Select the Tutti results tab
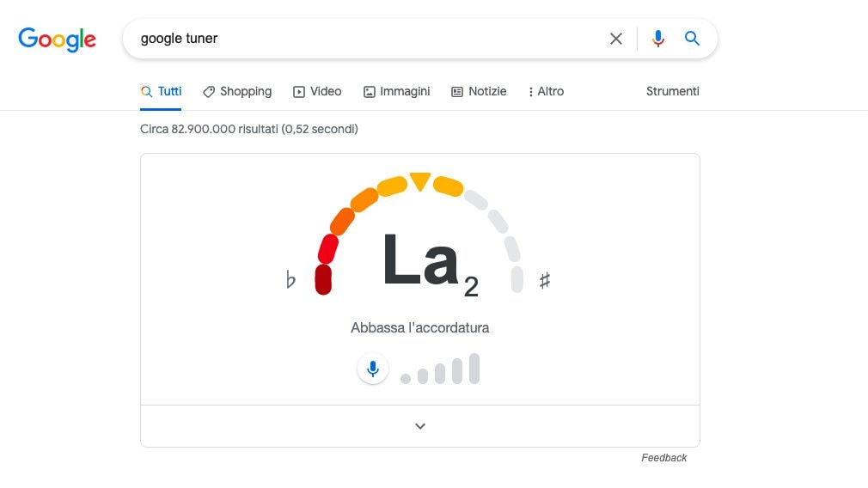 point(161,91)
